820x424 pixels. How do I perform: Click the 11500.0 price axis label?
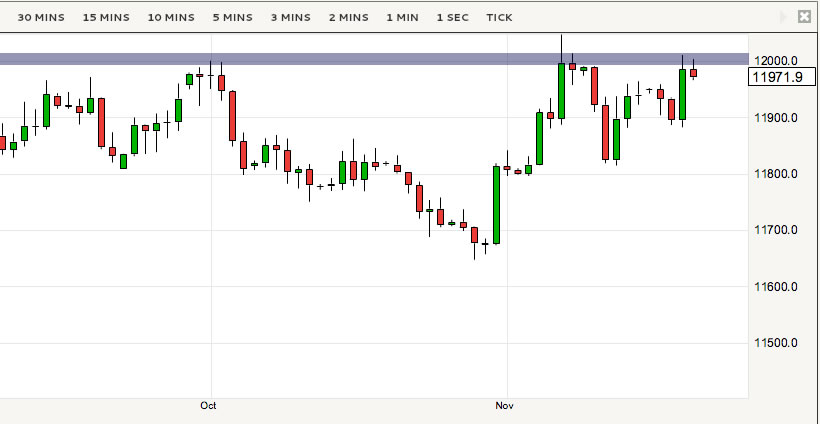click(x=776, y=343)
